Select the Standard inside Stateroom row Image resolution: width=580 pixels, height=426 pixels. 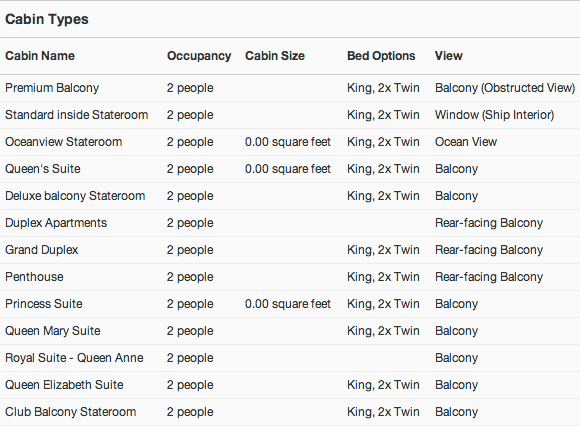290,115
